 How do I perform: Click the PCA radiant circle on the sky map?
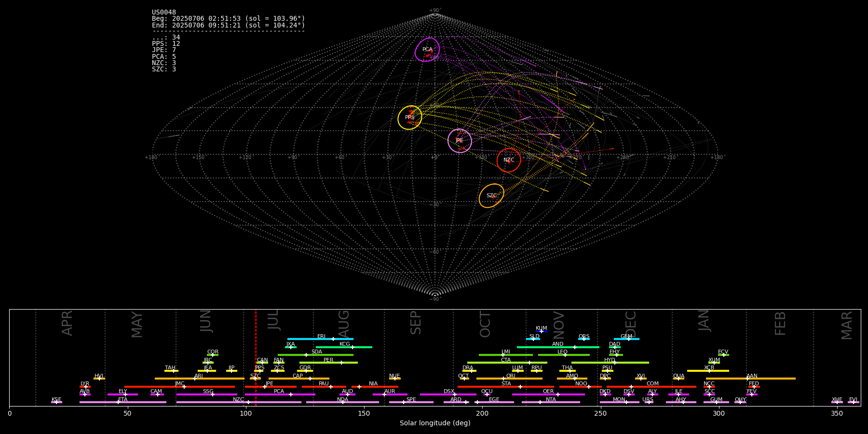click(427, 50)
